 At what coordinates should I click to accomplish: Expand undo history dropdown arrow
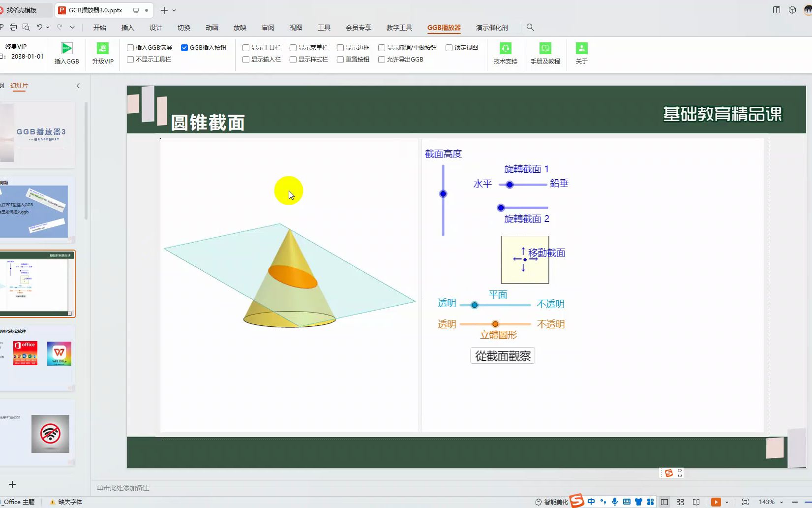coord(48,28)
